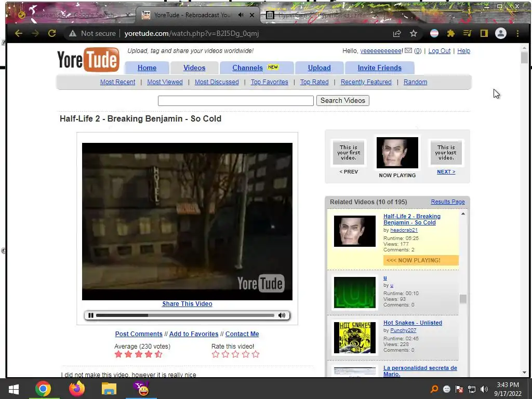
Task: Open the inbox envelope icon
Action: pos(408,50)
